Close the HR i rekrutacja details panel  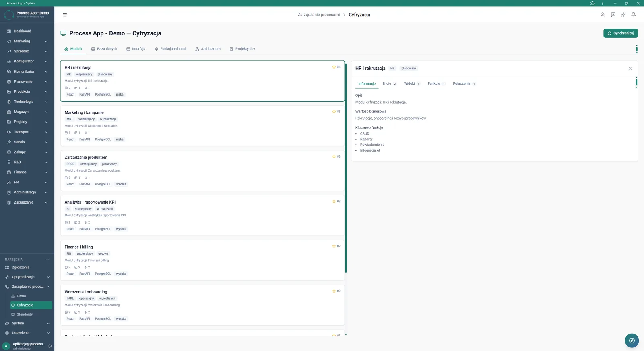630,68
